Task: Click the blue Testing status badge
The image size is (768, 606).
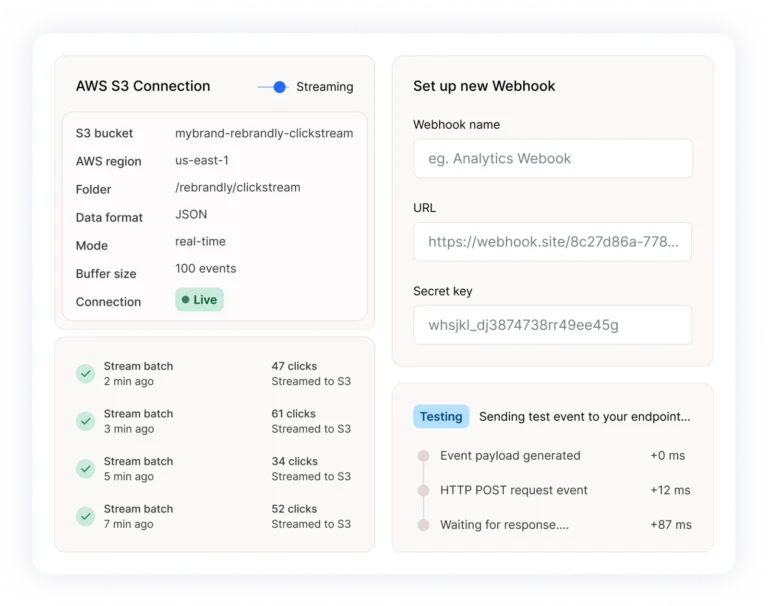Action: (x=441, y=416)
